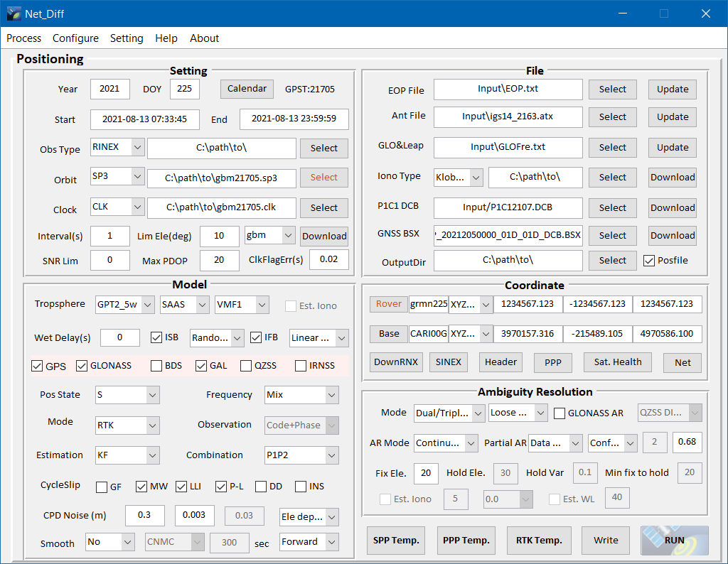Open the Obs Type RINEX dropdown
The height and width of the screenshot is (564, 728).
(117, 147)
